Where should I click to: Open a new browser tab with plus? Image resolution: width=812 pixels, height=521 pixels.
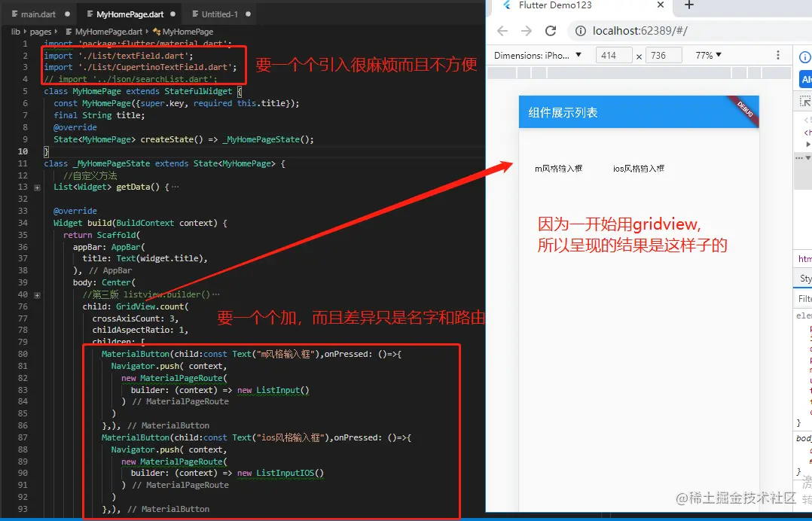coord(688,5)
